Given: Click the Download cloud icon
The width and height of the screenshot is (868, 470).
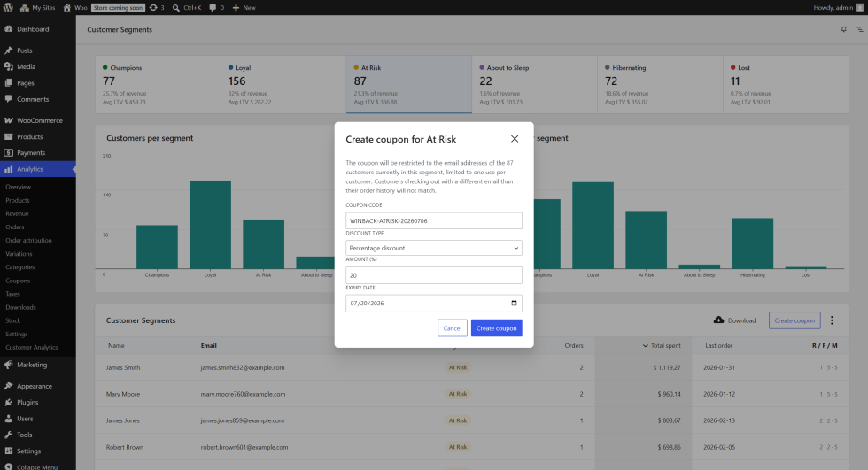Looking at the screenshot, I should pyautogui.click(x=718, y=320).
